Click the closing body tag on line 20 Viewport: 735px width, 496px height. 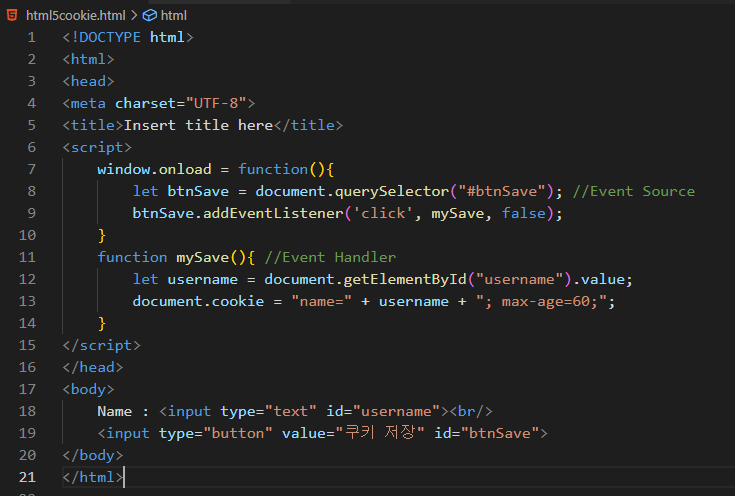pyautogui.click(x=93, y=456)
